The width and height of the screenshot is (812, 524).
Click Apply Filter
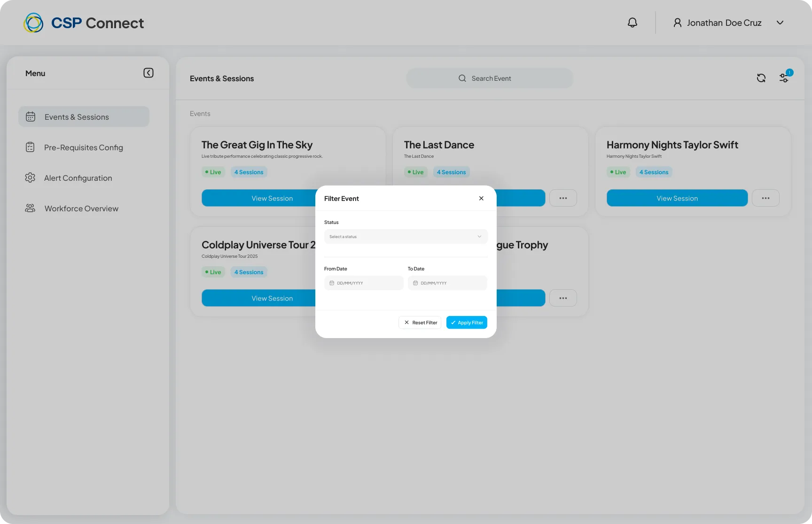pos(467,323)
